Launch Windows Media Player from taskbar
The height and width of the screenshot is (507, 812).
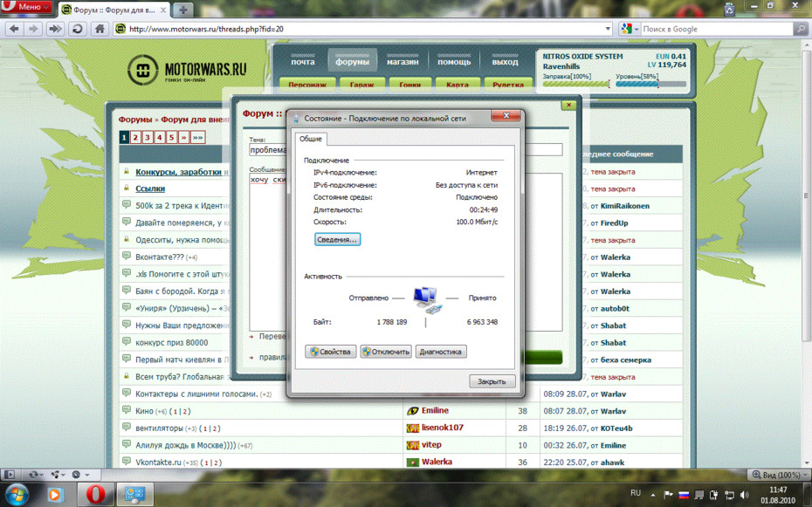54,494
